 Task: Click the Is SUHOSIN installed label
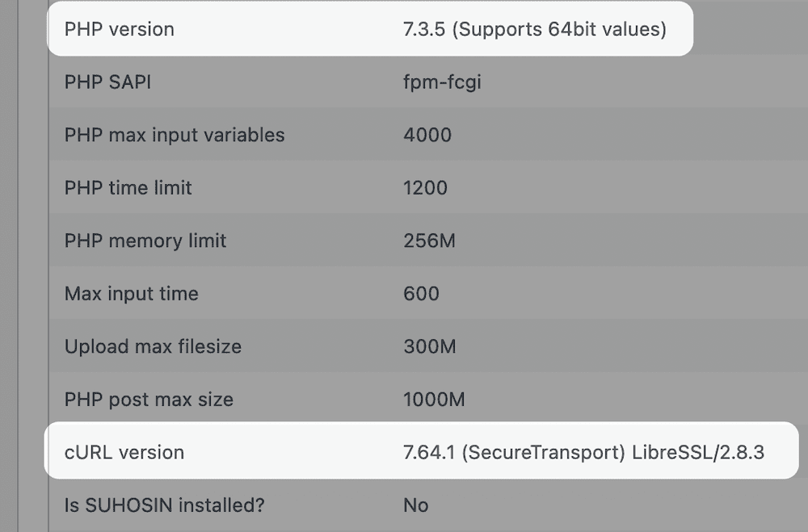164,505
